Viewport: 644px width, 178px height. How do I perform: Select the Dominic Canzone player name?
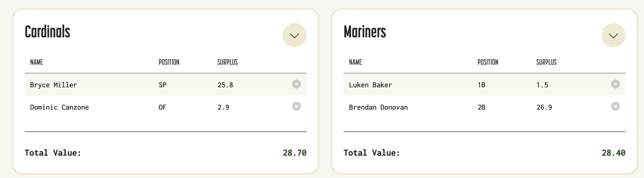pyautogui.click(x=59, y=107)
